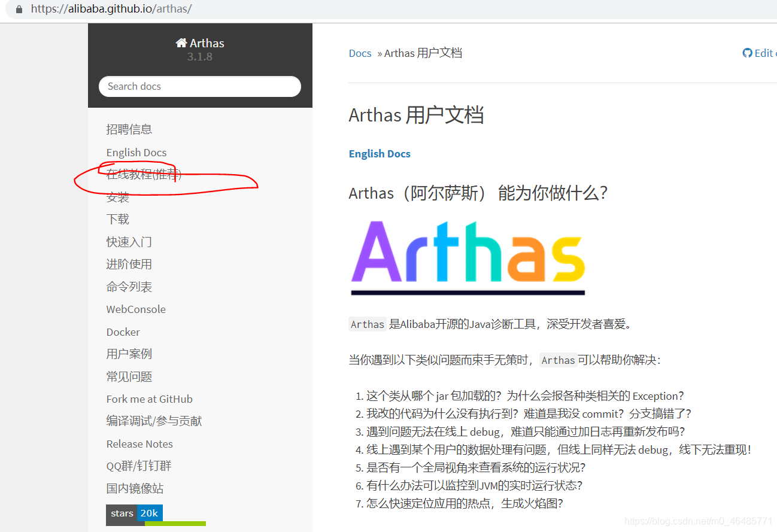The width and height of the screenshot is (777, 532).
Task: Open QQ群/钉钉群 sidebar entry
Action: click(139, 466)
